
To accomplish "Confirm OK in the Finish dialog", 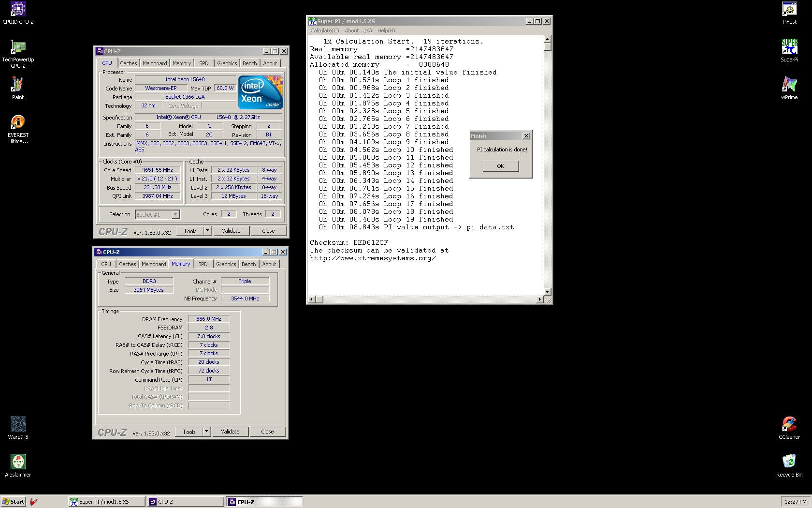I will 501,166.
